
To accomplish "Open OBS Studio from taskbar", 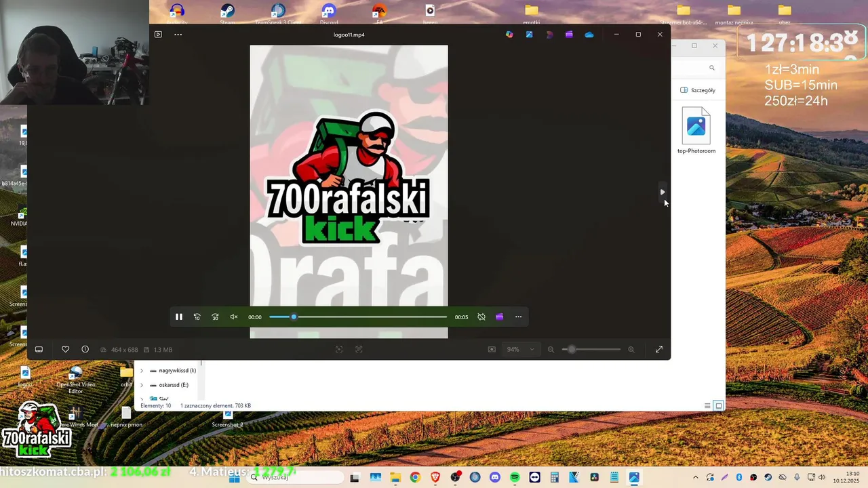I will coord(455,478).
